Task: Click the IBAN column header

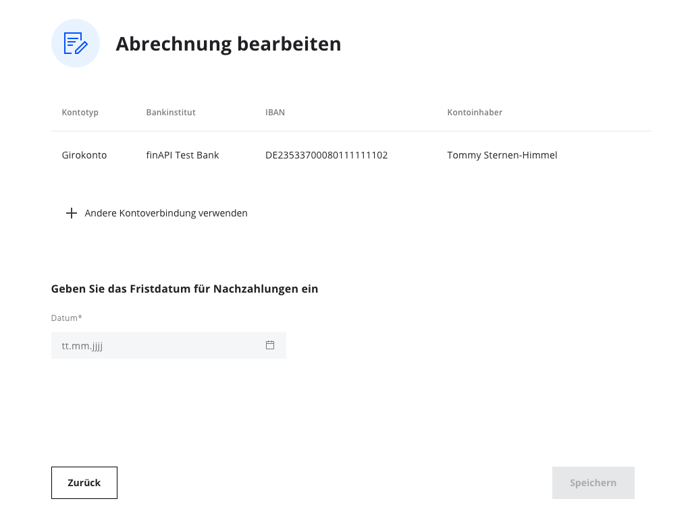Action: click(x=275, y=112)
